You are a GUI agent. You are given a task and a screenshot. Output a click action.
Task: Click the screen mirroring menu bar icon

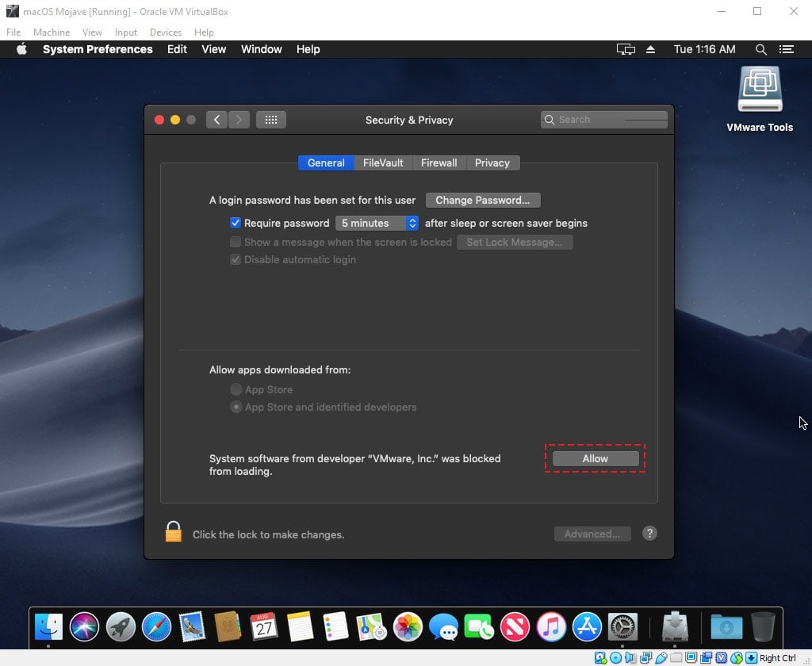(626, 49)
